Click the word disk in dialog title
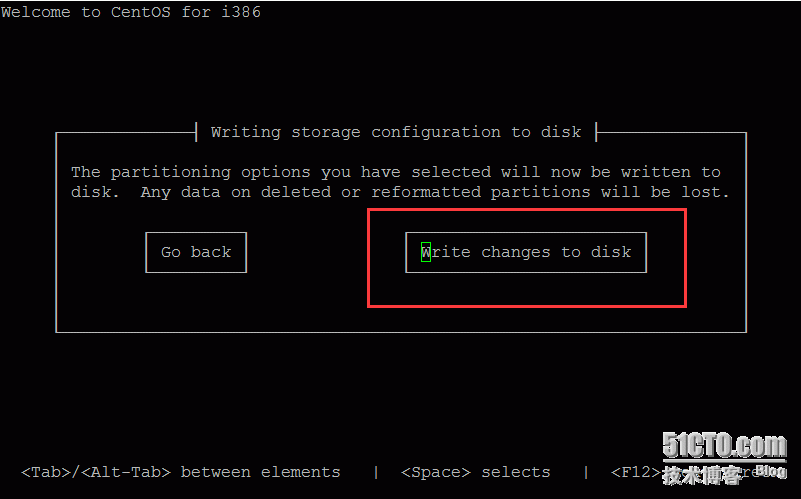Screen dimensions: 801x499 [561, 132]
